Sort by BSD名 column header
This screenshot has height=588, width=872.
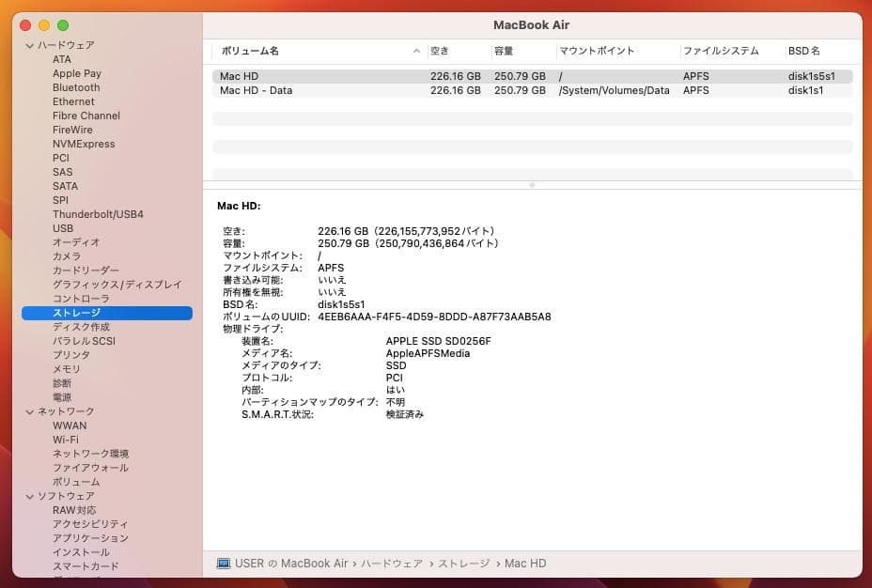click(x=803, y=51)
